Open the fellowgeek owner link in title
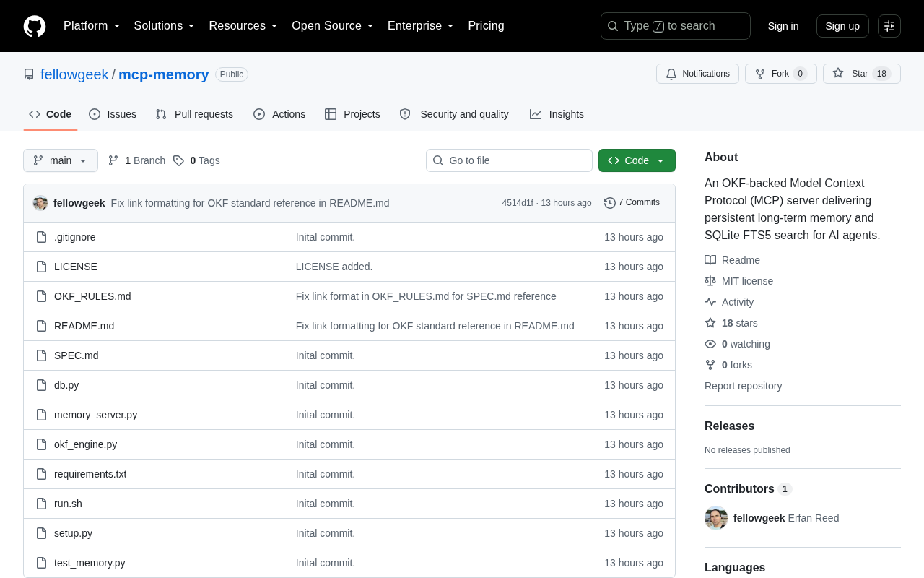The height and width of the screenshot is (578, 924). click(74, 74)
